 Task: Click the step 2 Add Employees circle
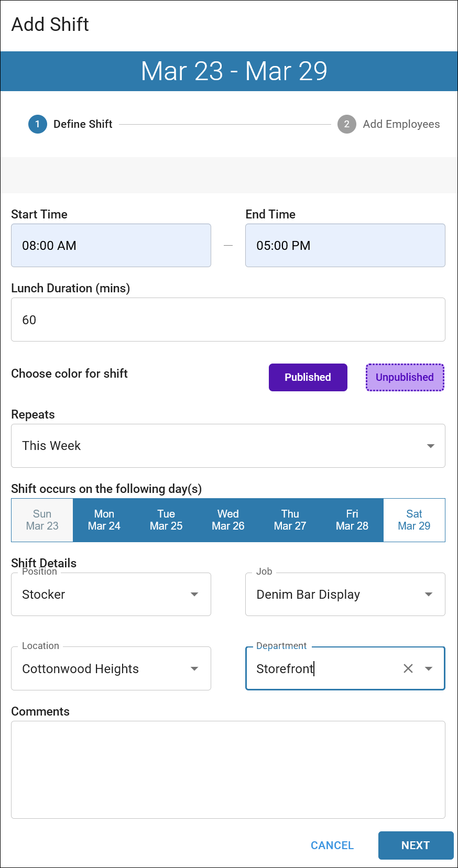click(x=346, y=124)
